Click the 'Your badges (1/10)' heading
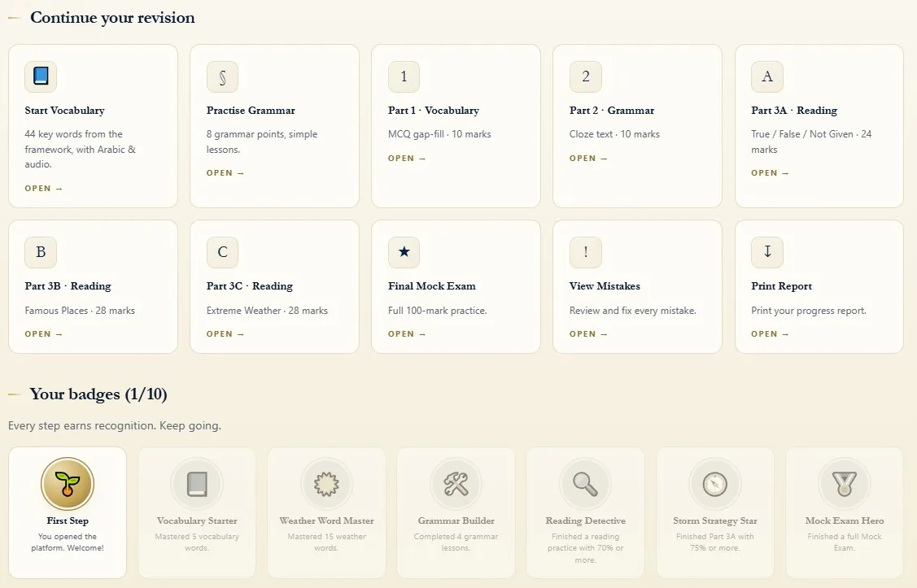Image resolution: width=917 pixels, height=588 pixels. 98,394
